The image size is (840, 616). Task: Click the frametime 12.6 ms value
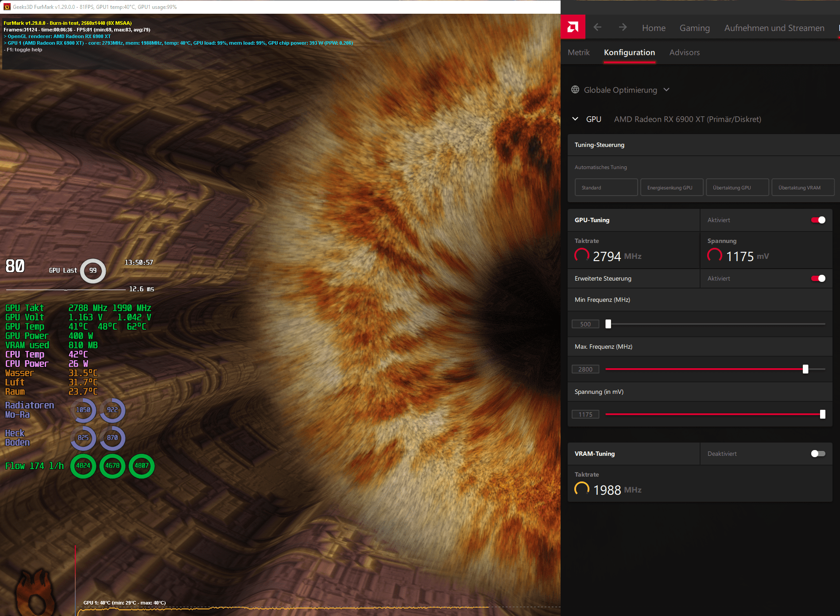click(x=141, y=289)
